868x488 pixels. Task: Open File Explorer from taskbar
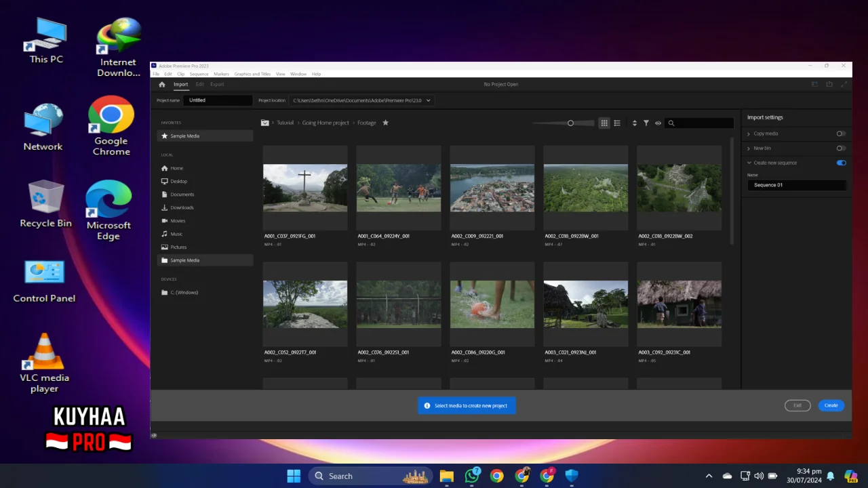(x=446, y=476)
